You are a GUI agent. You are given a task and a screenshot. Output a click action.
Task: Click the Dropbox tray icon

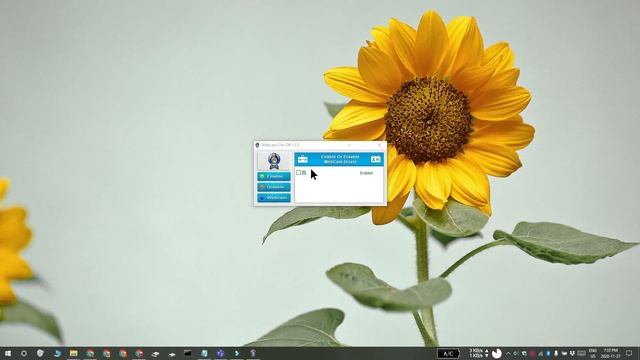tap(572, 353)
